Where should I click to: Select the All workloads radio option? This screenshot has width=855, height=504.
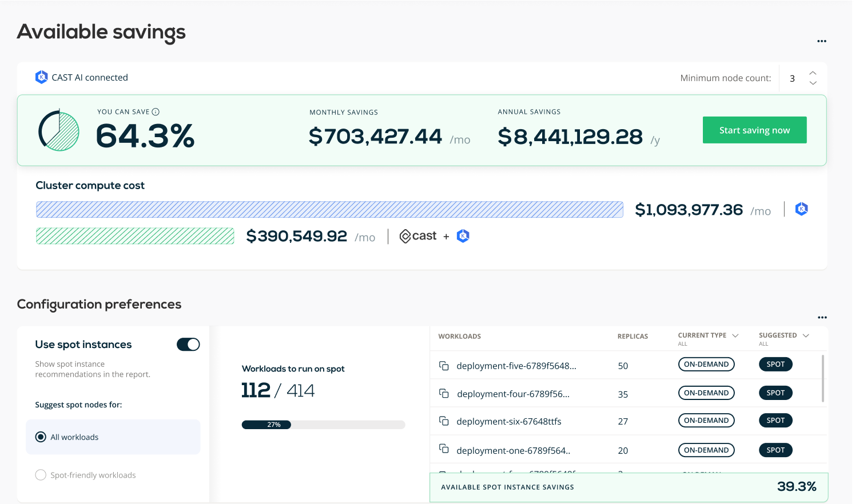(41, 437)
